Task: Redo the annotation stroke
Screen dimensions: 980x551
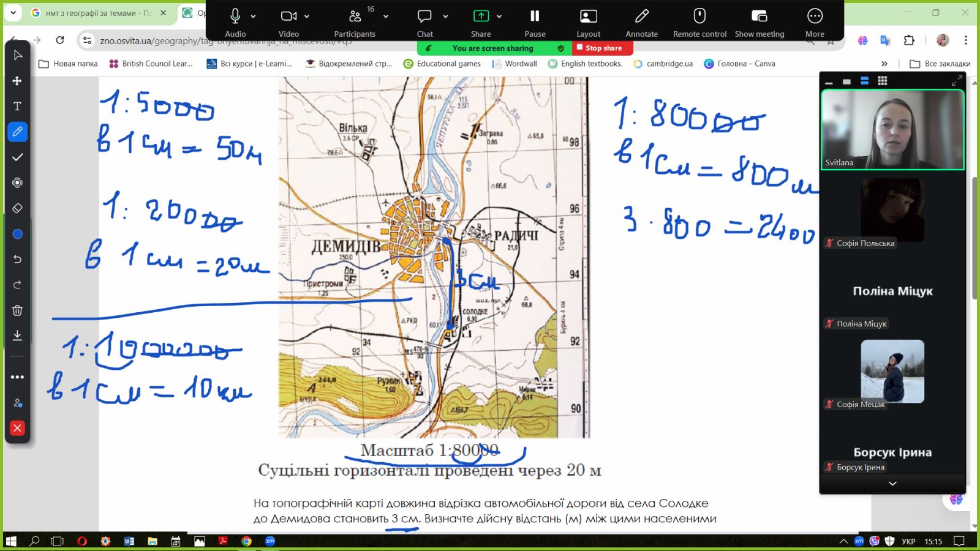Action: [x=17, y=285]
